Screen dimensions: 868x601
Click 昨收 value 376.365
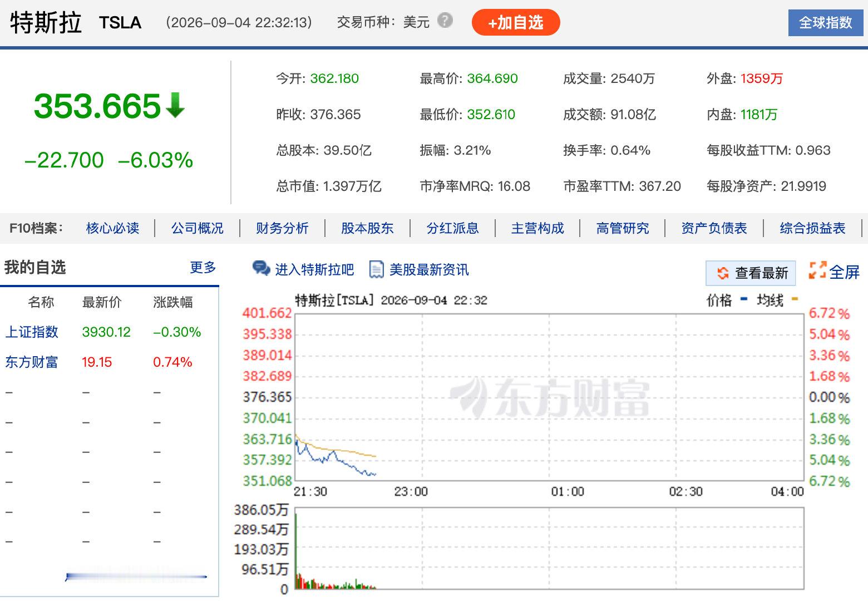(336, 115)
